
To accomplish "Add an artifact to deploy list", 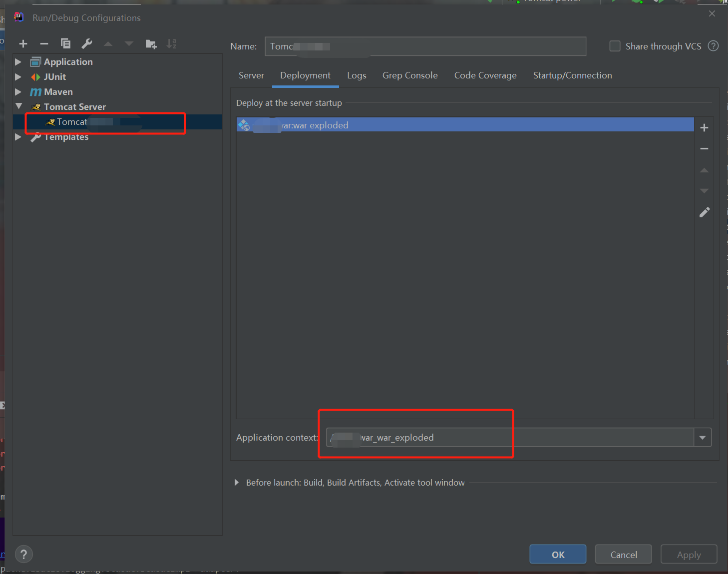I will point(704,128).
